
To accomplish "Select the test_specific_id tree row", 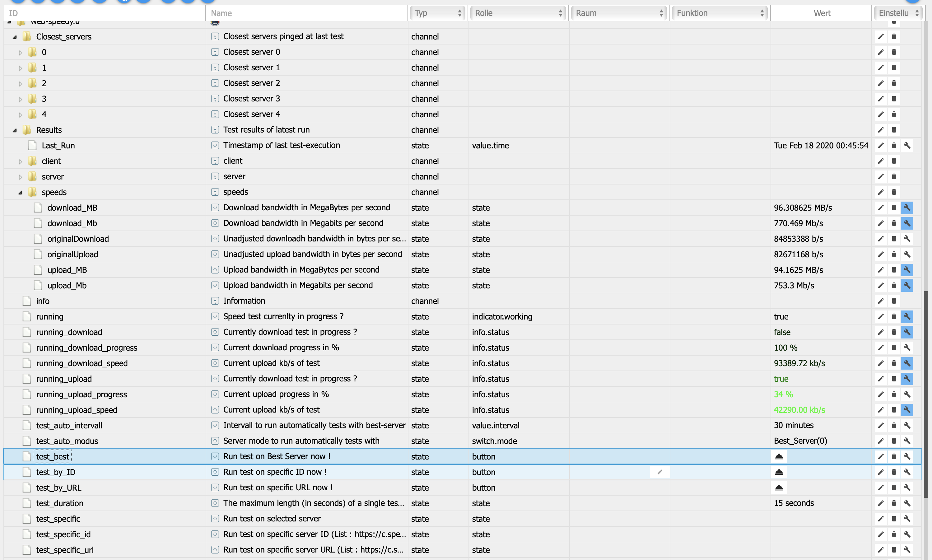I will click(63, 534).
